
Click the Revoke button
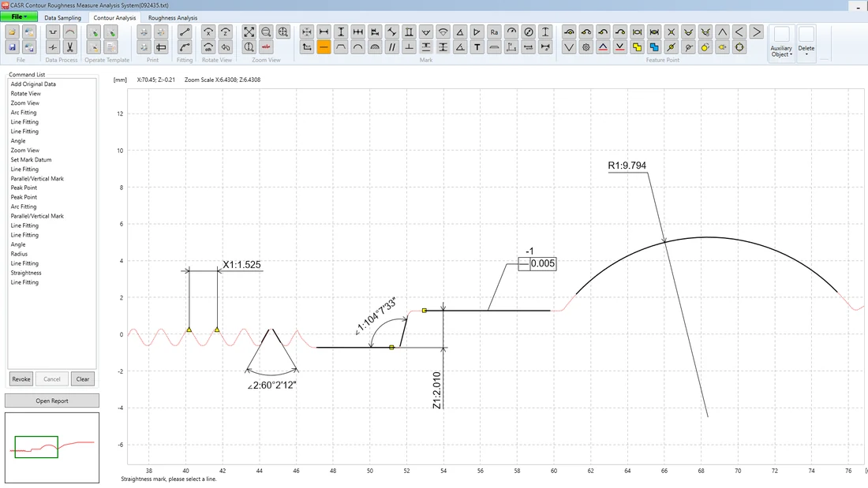pos(21,379)
